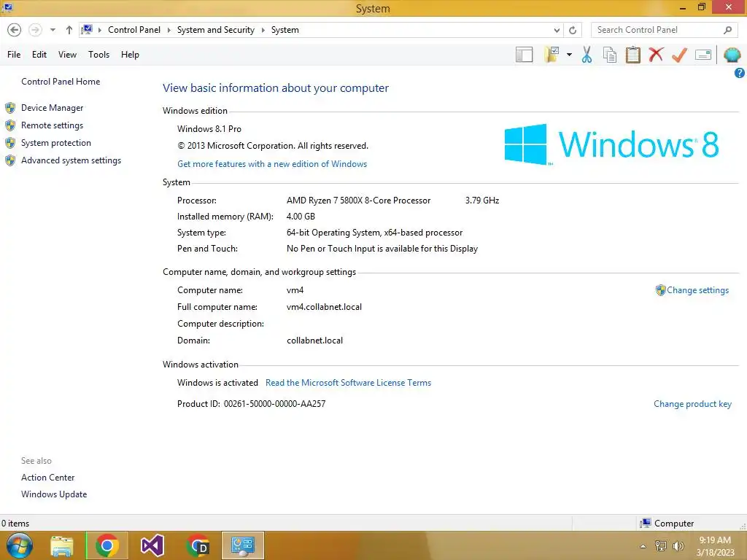This screenshot has width=747, height=560.
Task: Open Action Center link
Action: (x=47, y=478)
